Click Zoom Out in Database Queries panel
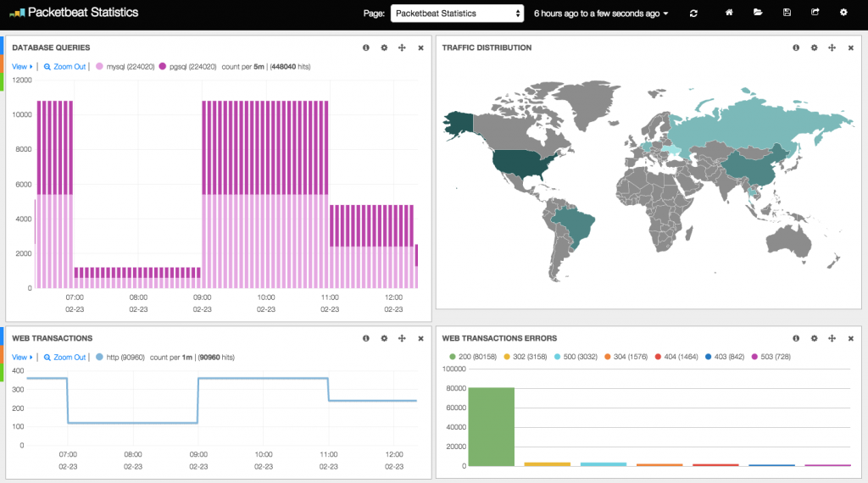Image resolution: width=868 pixels, height=483 pixels. click(x=64, y=66)
